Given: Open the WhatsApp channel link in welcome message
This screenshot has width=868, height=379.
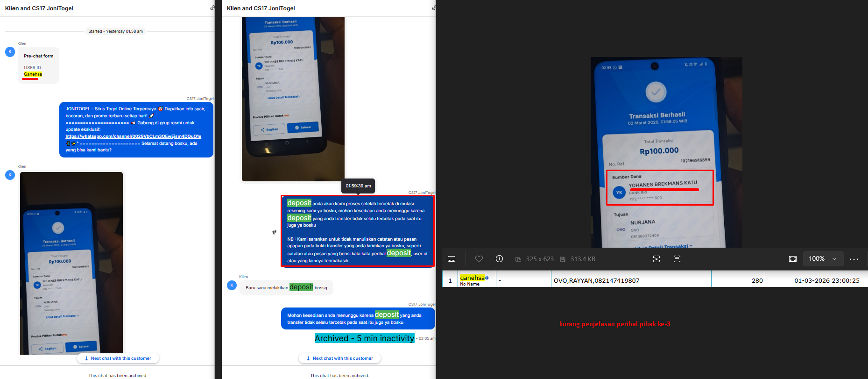Looking at the screenshot, I should click(x=134, y=136).
